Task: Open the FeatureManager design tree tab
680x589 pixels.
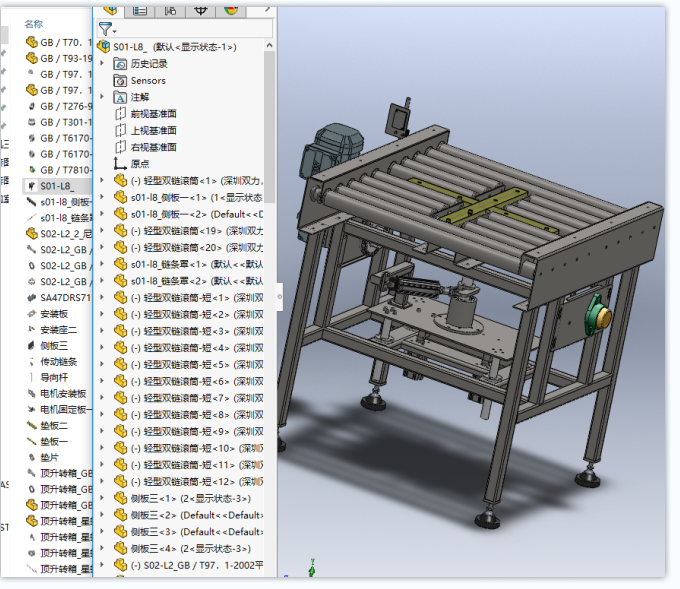Action: [x=110, y=9]
